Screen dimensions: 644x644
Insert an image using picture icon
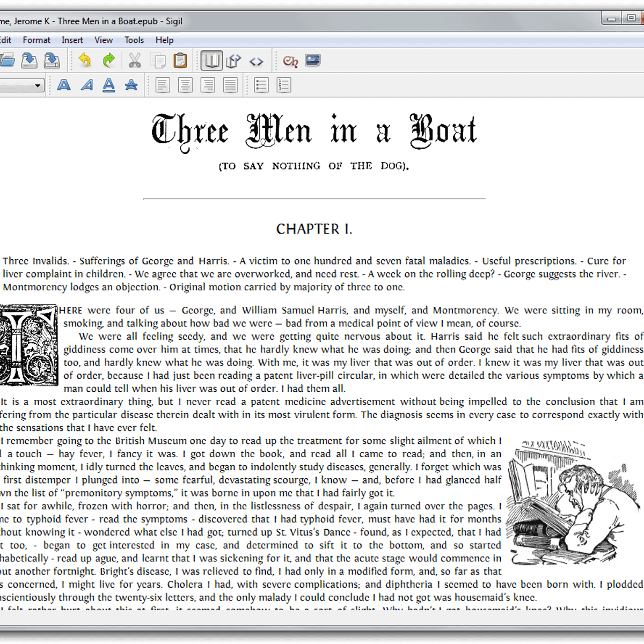tap(313, 60)
